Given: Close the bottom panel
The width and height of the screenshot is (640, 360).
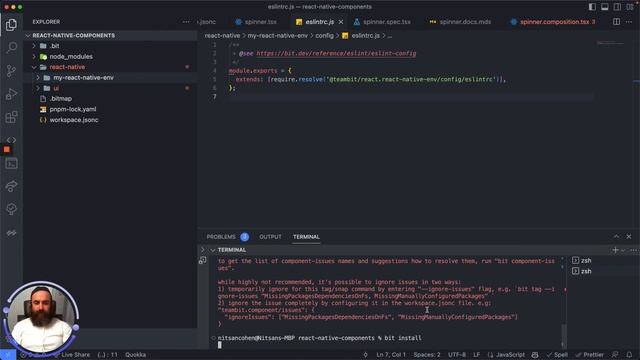Looking at the screenshot, I should coord(629,237).
